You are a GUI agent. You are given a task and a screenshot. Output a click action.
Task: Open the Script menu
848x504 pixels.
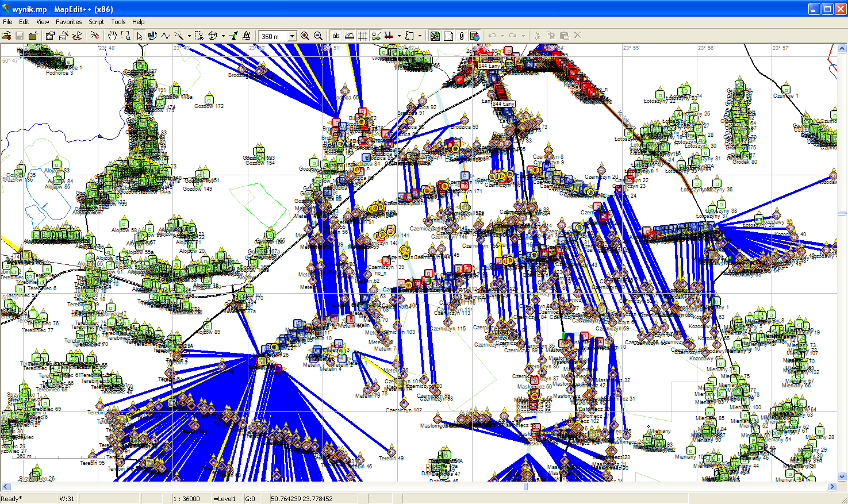click(96, 22)
